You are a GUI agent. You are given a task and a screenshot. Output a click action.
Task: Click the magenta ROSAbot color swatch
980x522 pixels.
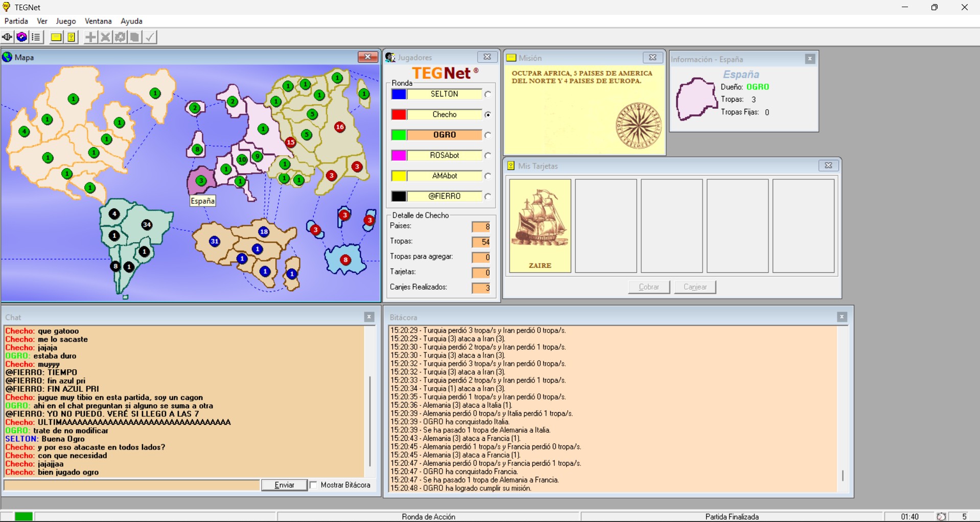399,155
